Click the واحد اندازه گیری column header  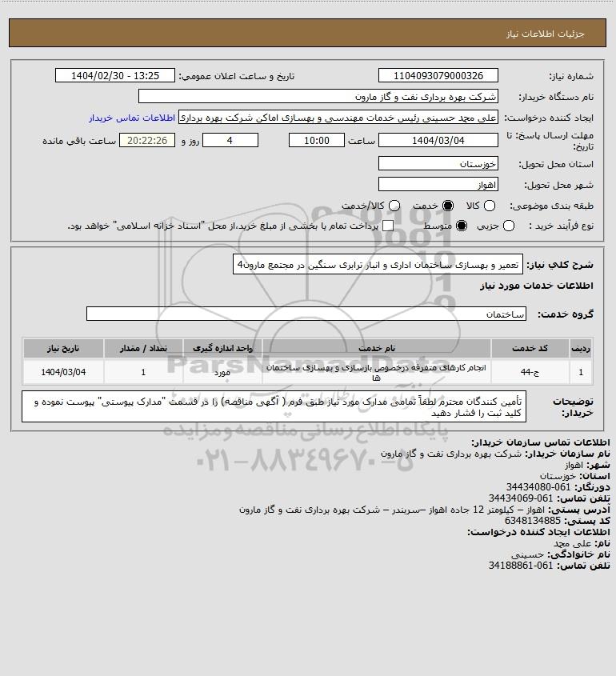click(222, 348)
